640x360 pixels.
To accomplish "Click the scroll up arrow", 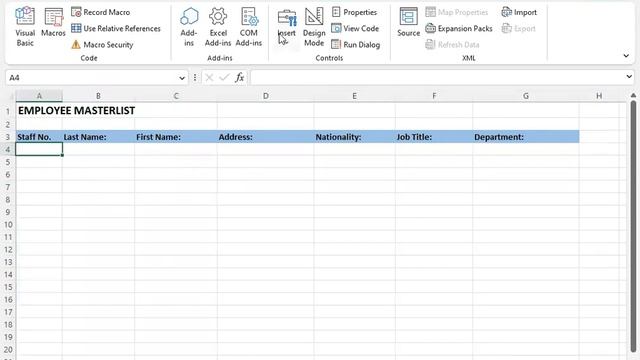I will (x=633, y=96).
